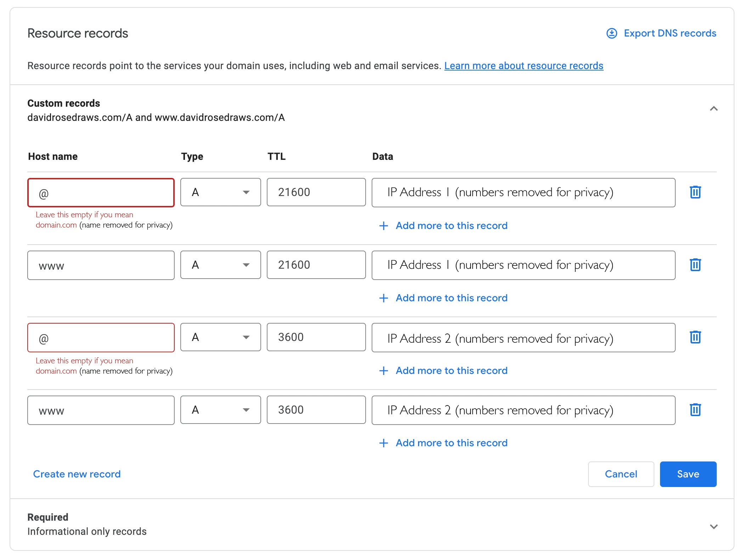The width and height of the screenshot is (744, 560).
Task: Open Type dropdown for first www record
Action: click(x=220, y=265)
